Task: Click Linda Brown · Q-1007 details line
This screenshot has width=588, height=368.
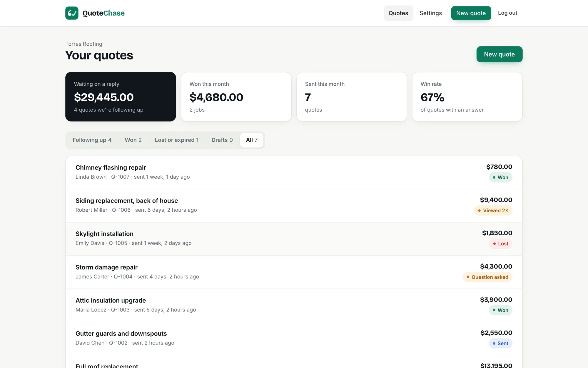Action: [x=133, y=177]
